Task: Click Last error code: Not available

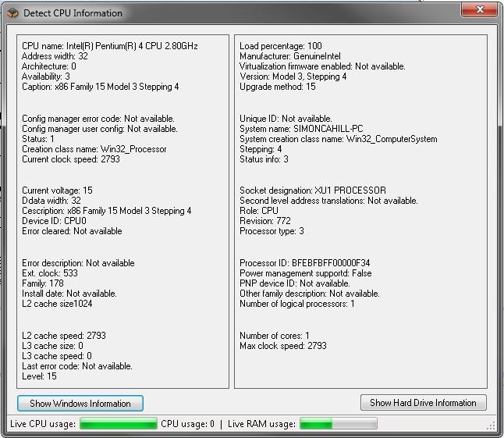Action: tap(77, 366)
